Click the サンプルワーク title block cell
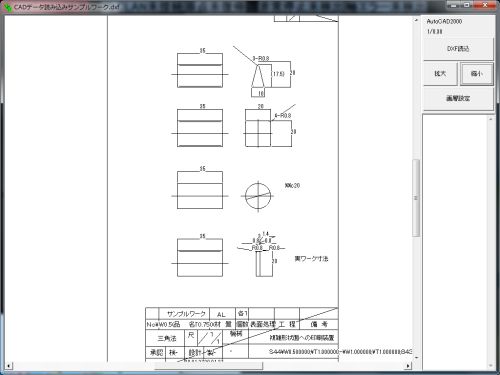This screenshot has height=375, width=500. [x=186, y=314]
